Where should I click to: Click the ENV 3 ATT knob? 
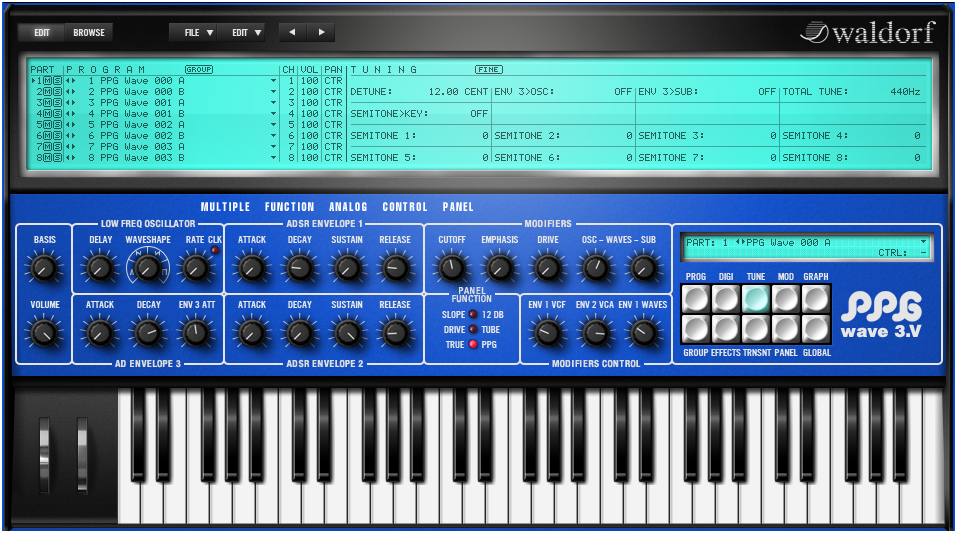(195, 333)
